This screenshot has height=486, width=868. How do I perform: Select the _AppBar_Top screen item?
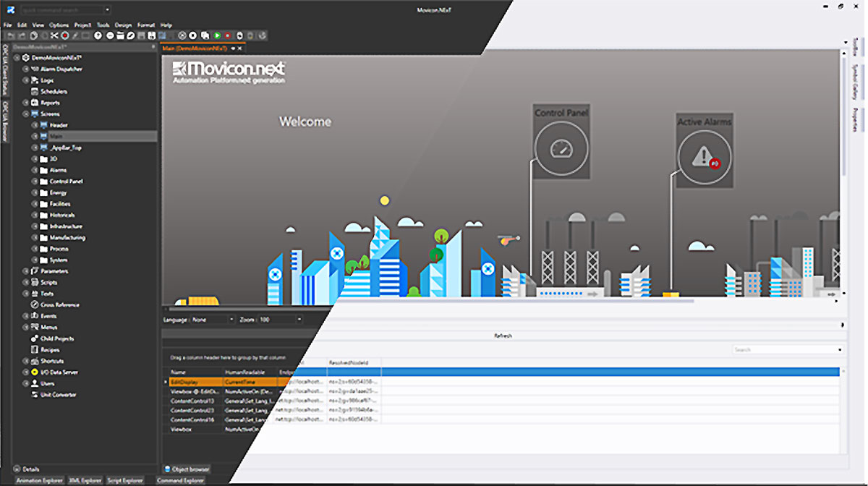(x=66, y=148)
